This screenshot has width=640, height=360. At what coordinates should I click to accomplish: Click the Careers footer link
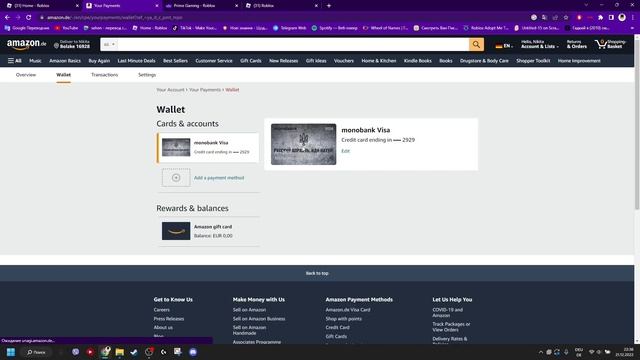[162, 309]
